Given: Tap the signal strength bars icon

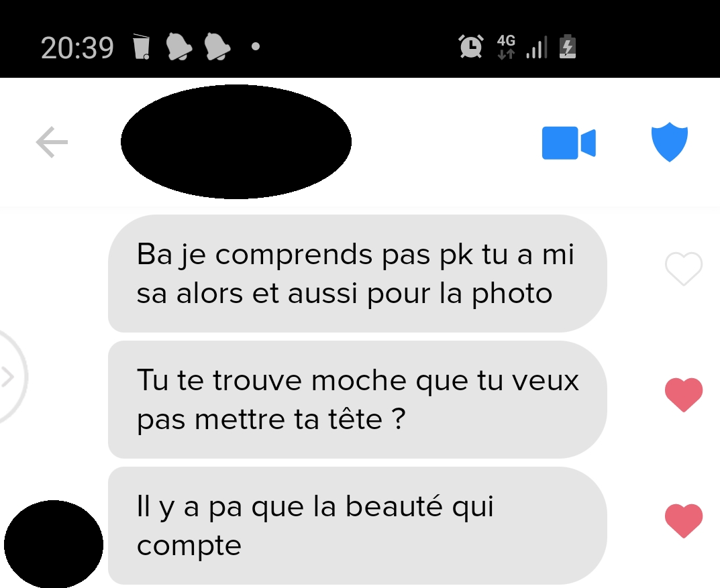Looking at the screenshot, I should point(537,47).
